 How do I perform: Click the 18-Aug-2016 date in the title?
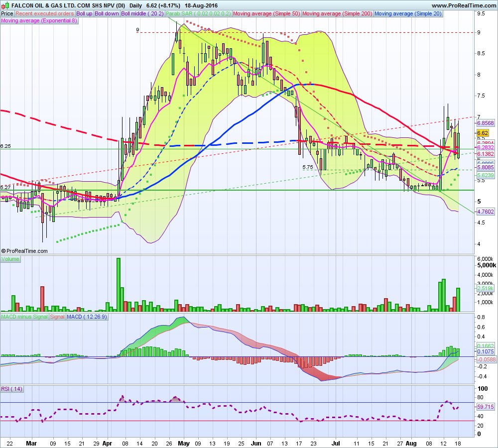[201, 5]
